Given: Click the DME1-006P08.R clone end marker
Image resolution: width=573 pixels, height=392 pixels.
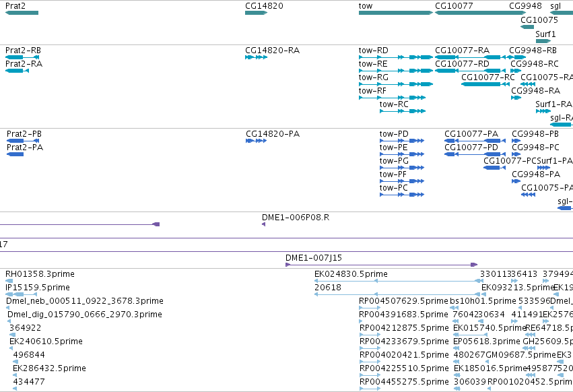Looking at the screenshot, I should (x=263, y=224).
